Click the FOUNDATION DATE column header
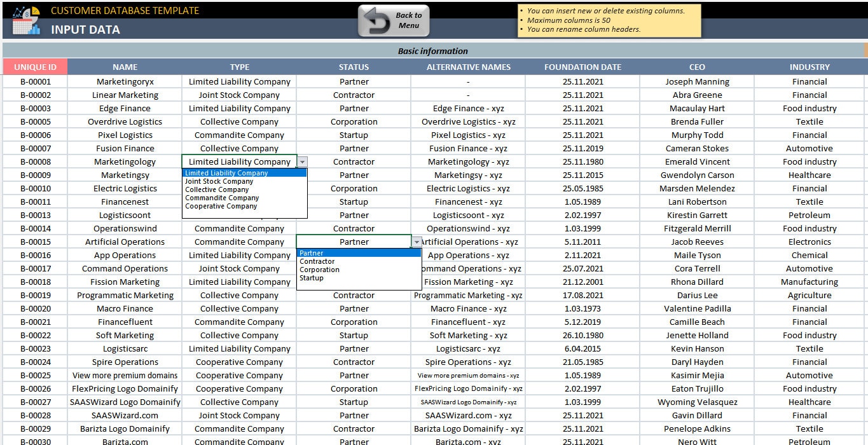 [x=582, y=67]
